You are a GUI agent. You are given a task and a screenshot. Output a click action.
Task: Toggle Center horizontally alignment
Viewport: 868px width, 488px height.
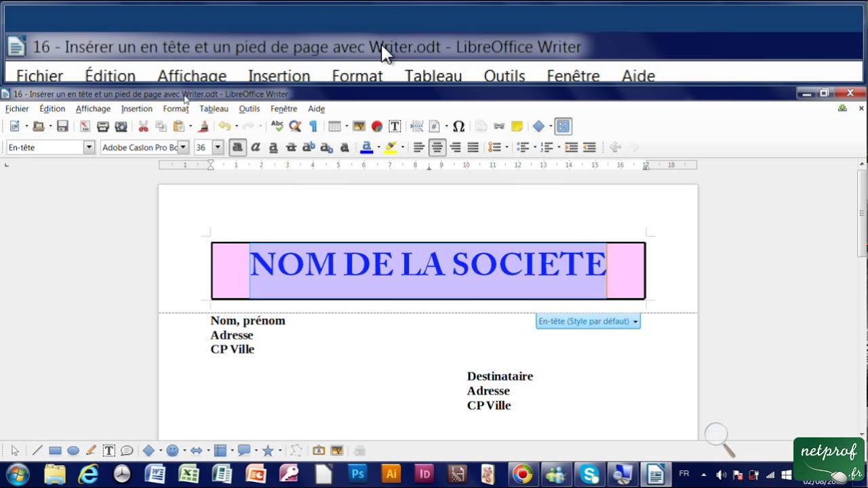tap(437, 147)
